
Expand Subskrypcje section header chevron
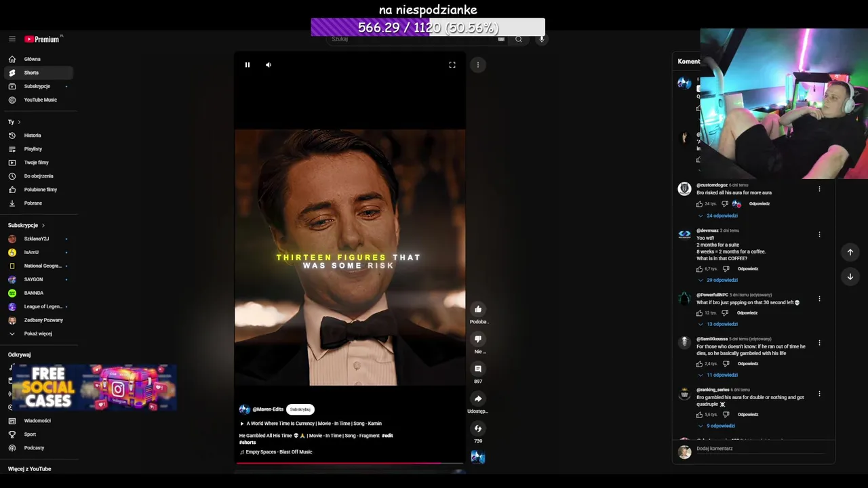pos(43,225)
